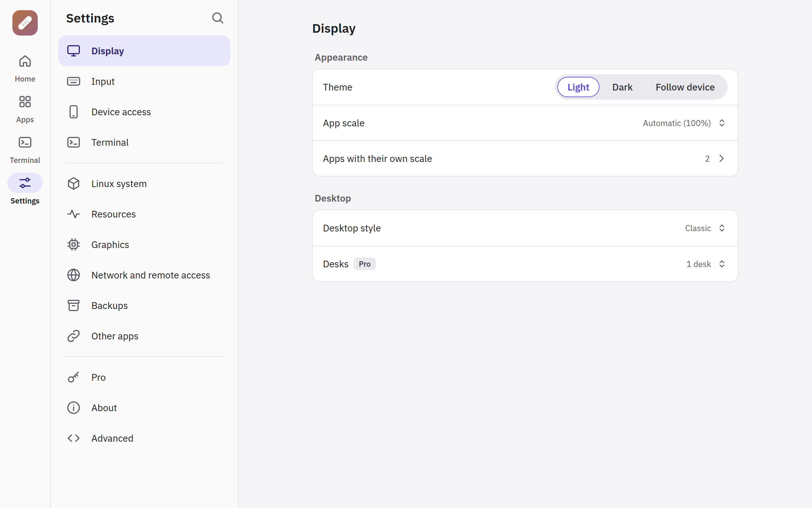Choose the Follow device theme option
Image resolution: width=812 pixels, height=508 pixels.
685,87
